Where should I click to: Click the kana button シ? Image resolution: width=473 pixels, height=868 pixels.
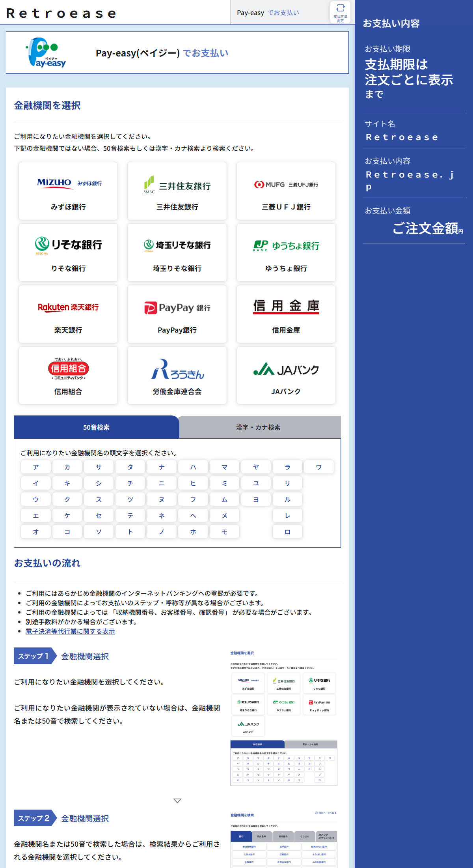click(x=99, y=483)
